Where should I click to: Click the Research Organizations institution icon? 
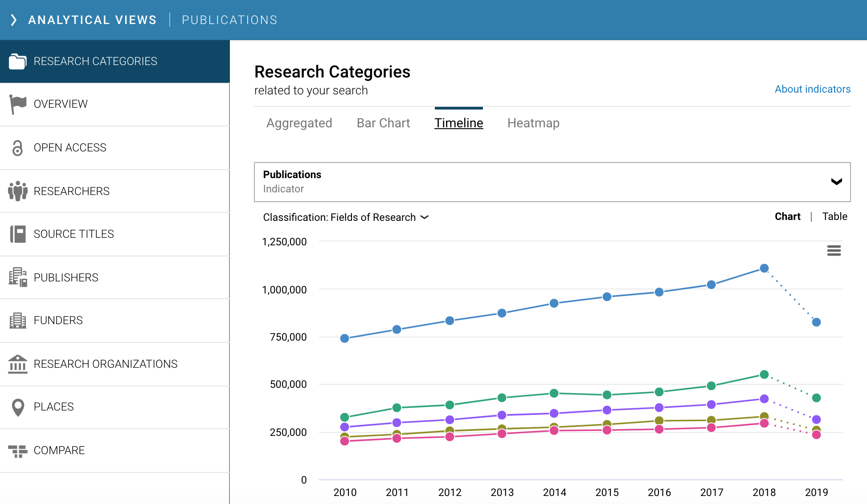[x=17, y=364]
